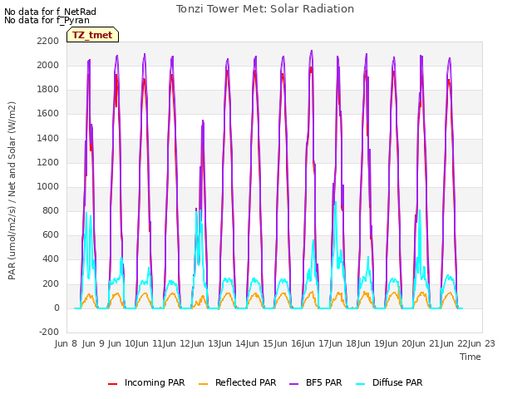Click the Jun 12 x-axis date label
Image resolution: width=532 pixels, height=399 pixels.
pos(176,343)
